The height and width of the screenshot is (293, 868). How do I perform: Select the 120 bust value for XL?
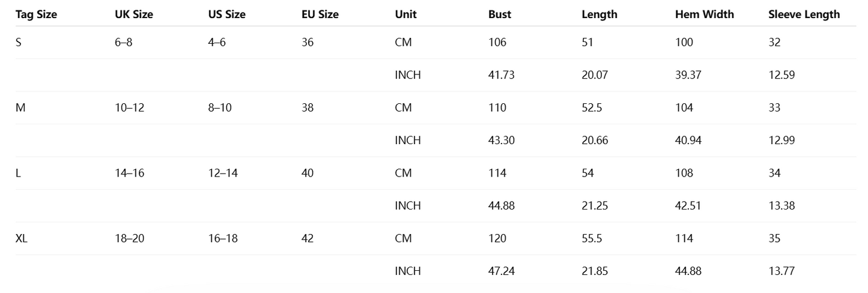click(497, 238)
